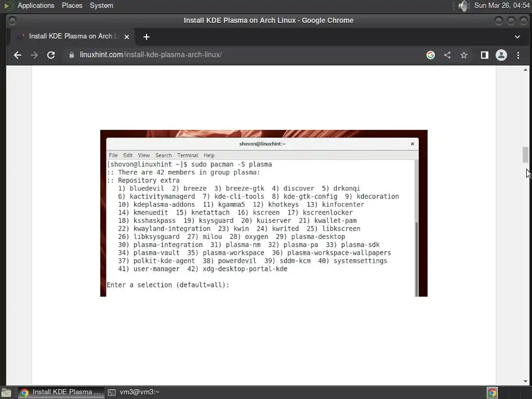Click the terminal screenshot image

pyautogui.click(x=263, y=213)
